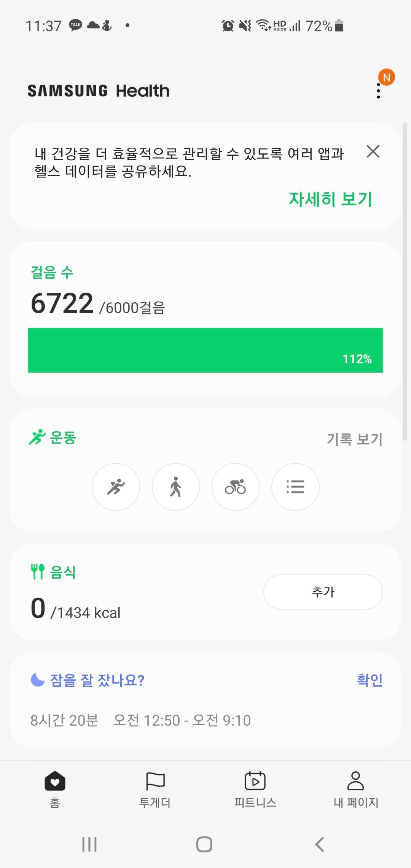Click the green step progress bar
The width and height of the screenshot is (411, 868).
[x=205, y=350]
